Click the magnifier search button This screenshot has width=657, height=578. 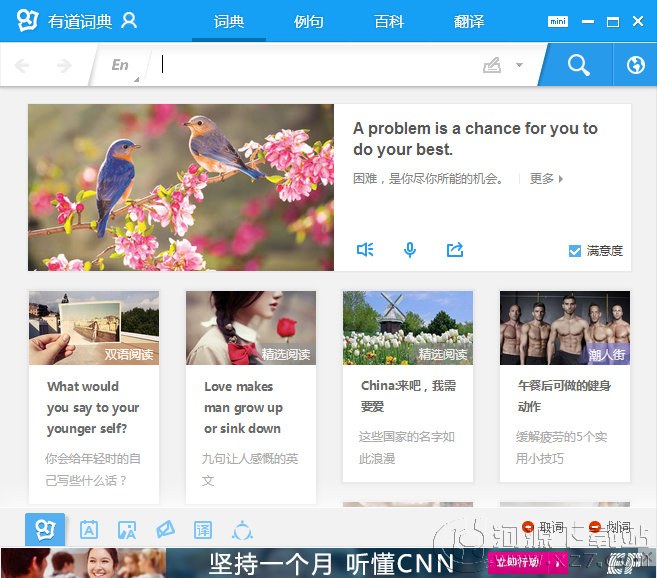578,65
